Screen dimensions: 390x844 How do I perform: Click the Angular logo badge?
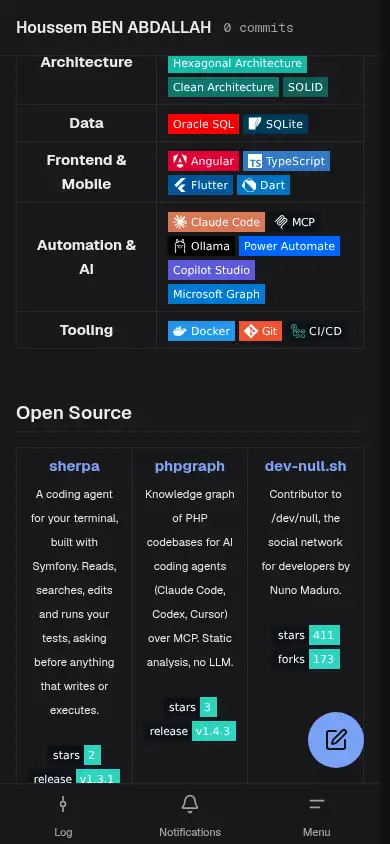coord(203,161)
